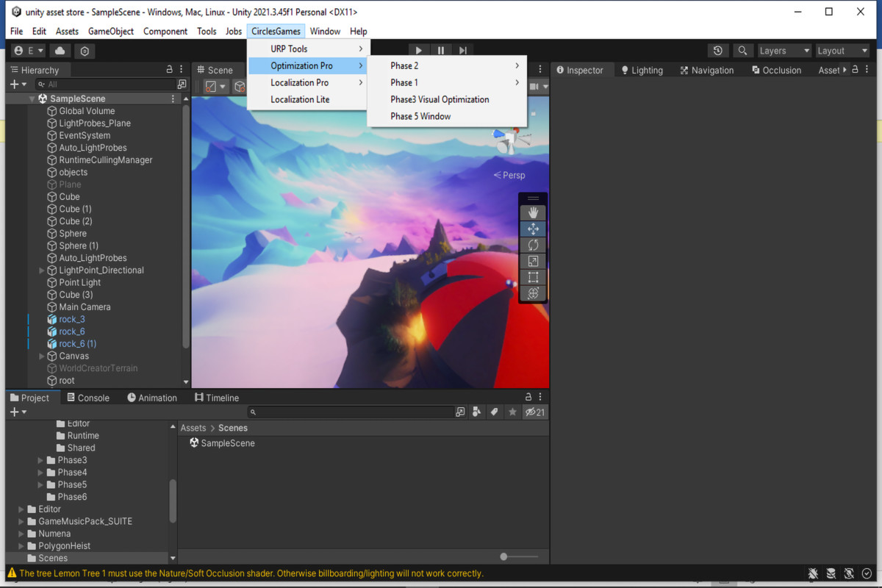Image resolution: width=882 pixels, height=588 pixels.
Task: Open Project panel search-in-scene icon
Action: 460,412
